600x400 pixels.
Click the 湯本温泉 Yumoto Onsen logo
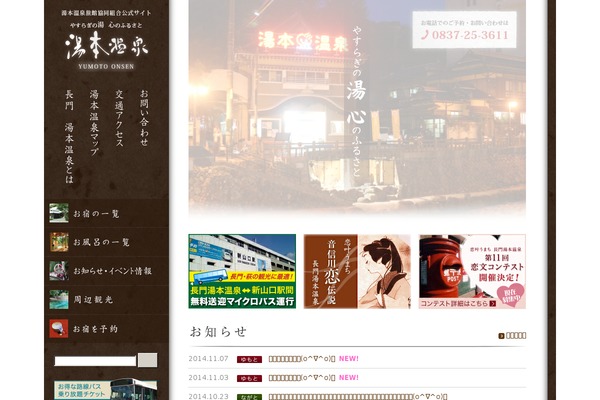point(106,50)
